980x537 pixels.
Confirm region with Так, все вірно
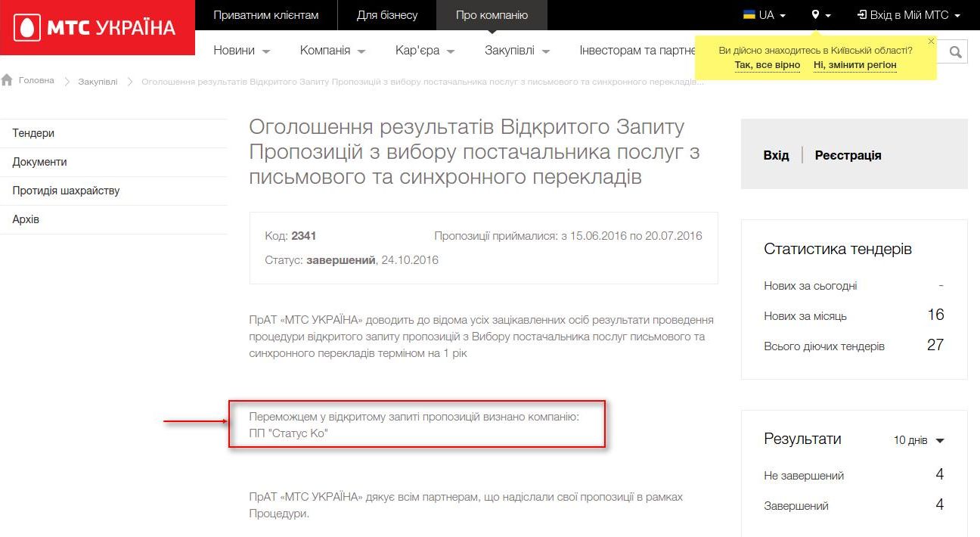(767, 65)
